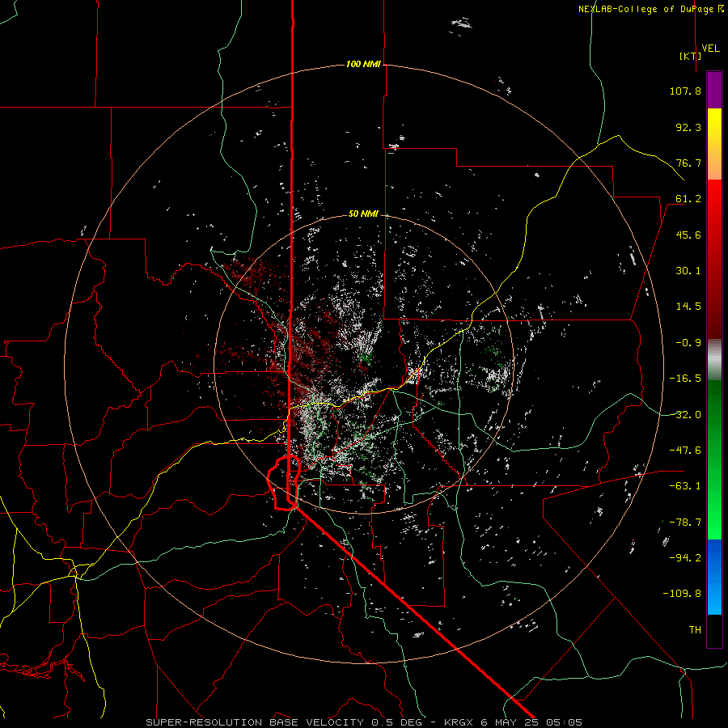Select the 14.5 velocity scale value
Screen dimensions: 728x728
688,307
